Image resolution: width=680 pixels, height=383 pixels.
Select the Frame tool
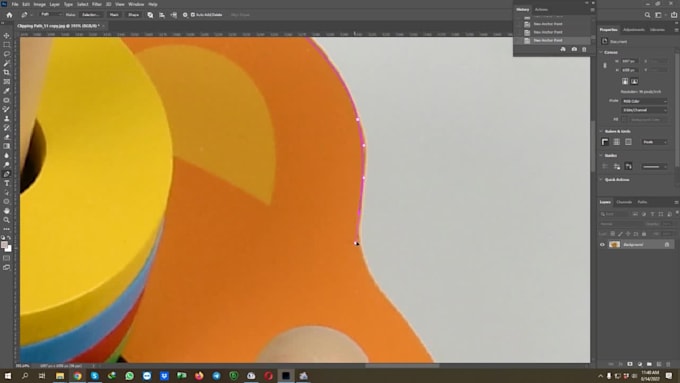(7, 82)
